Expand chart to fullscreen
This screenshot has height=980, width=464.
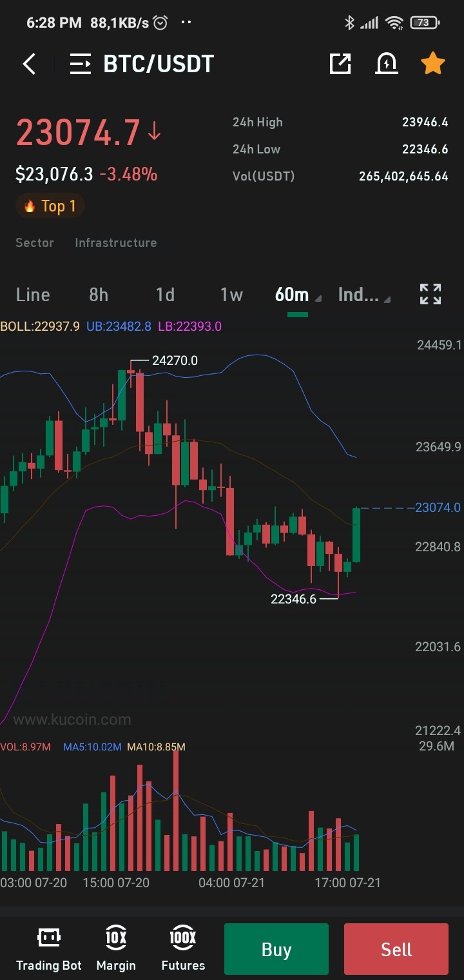[x=430, y=294]
